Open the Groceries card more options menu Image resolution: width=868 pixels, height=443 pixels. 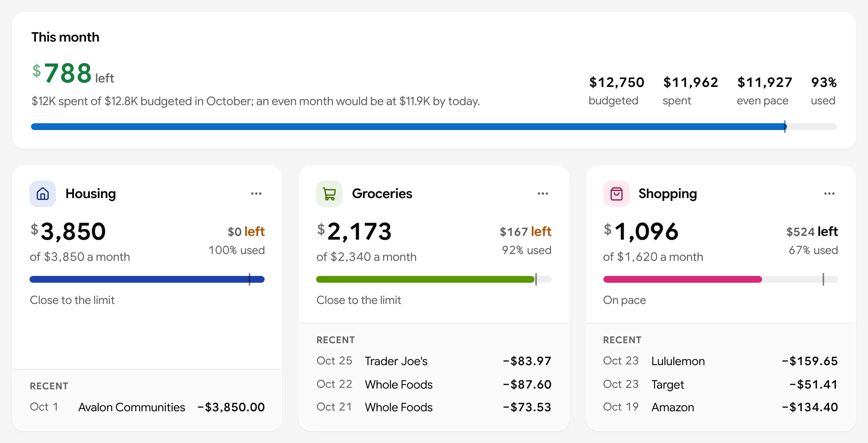point(543,194)
